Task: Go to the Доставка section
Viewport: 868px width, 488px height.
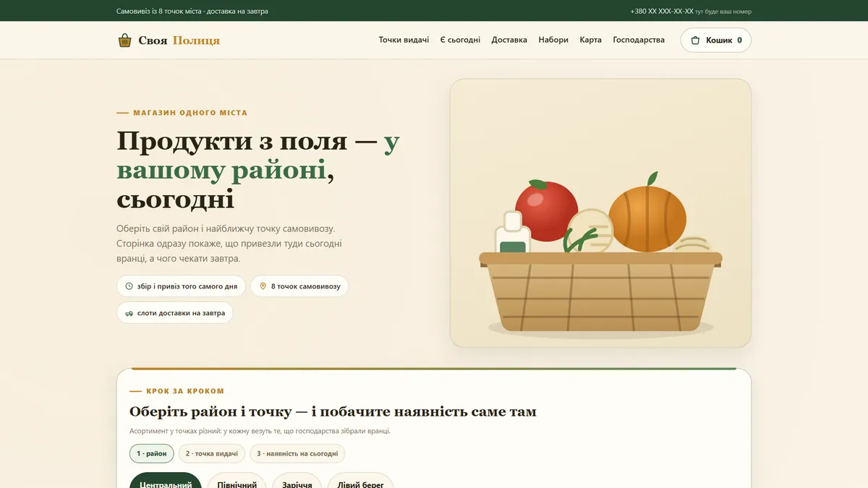Action: 509,40
